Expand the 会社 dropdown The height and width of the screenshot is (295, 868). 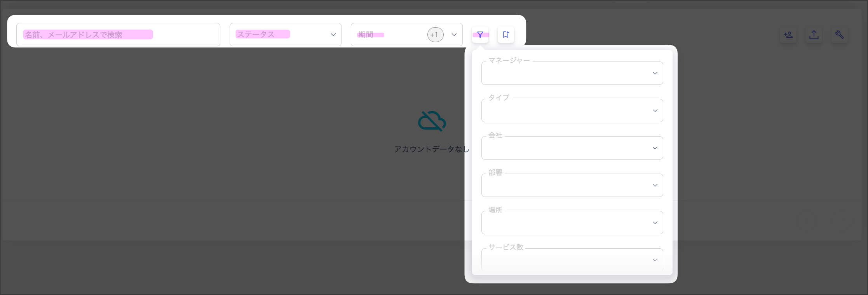(x=572, y=147)
